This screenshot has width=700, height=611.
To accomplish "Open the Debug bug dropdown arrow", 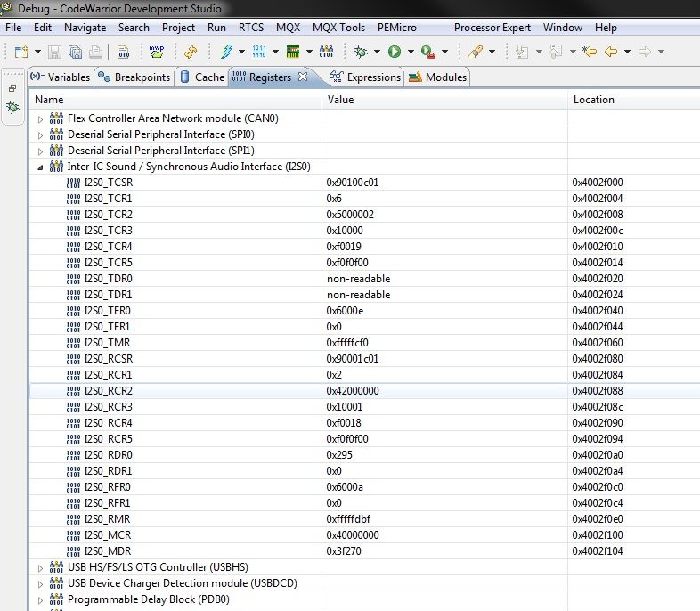I will click(x=377, y=52).
